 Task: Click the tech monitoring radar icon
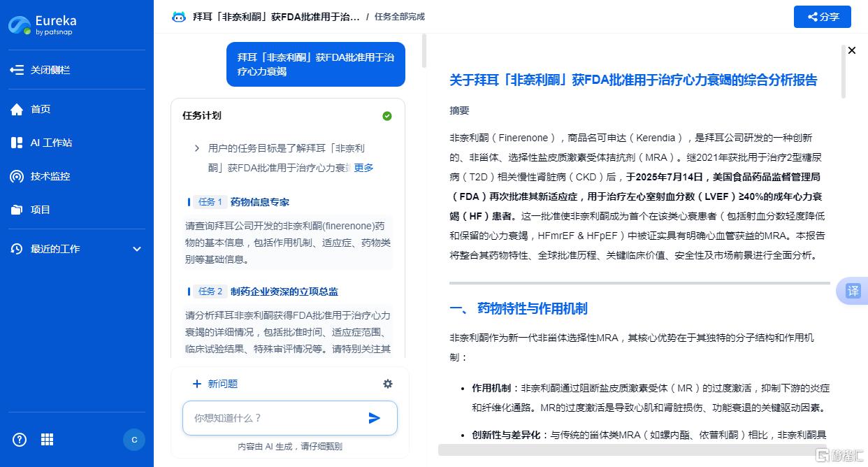(17, 176)
